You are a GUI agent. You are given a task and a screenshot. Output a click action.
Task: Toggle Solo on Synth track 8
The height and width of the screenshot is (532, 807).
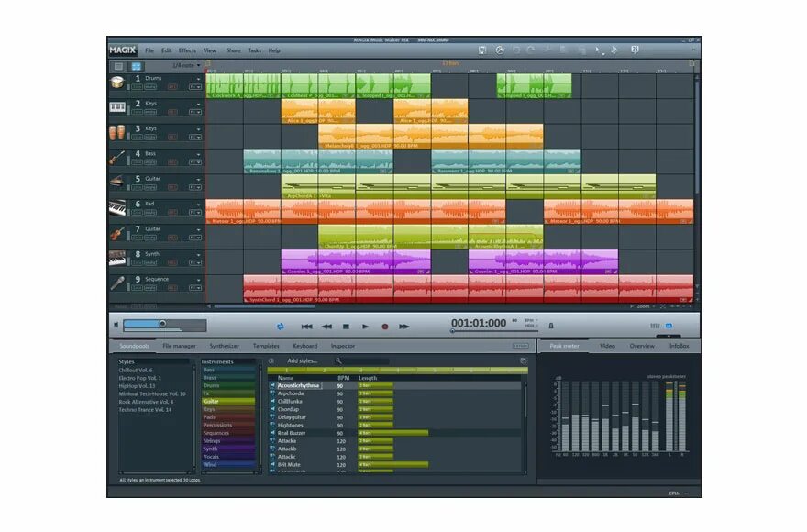point(137,262)
